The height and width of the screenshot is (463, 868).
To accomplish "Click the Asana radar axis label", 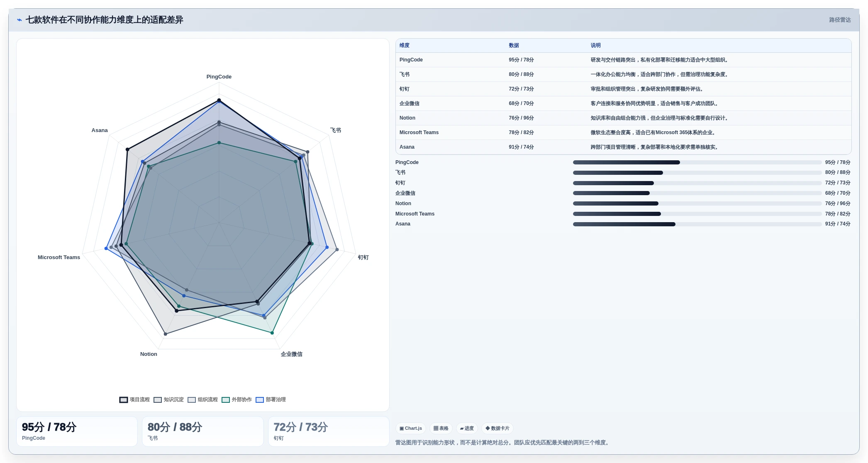I will 100,130.
